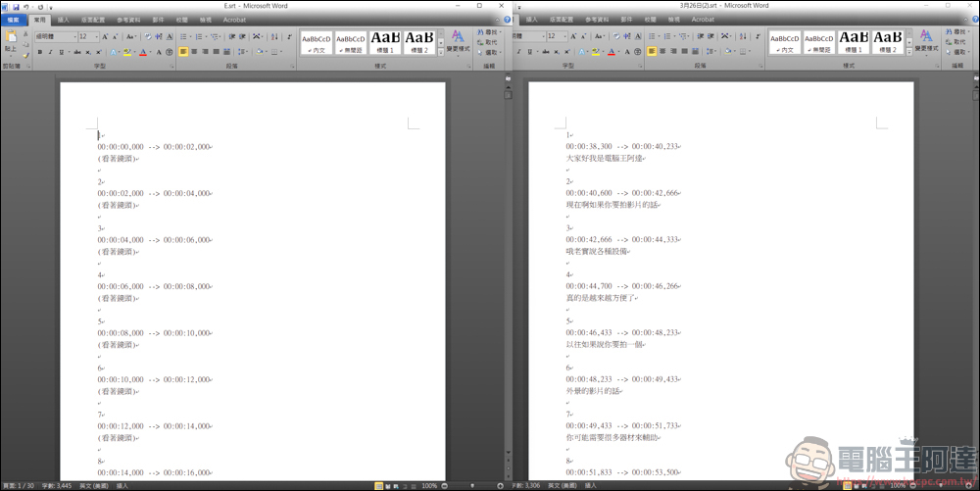Viewport: 980px width, 491px height.
Task: Click Save icon in E.srt window toolbar
Action: point(16,8)
